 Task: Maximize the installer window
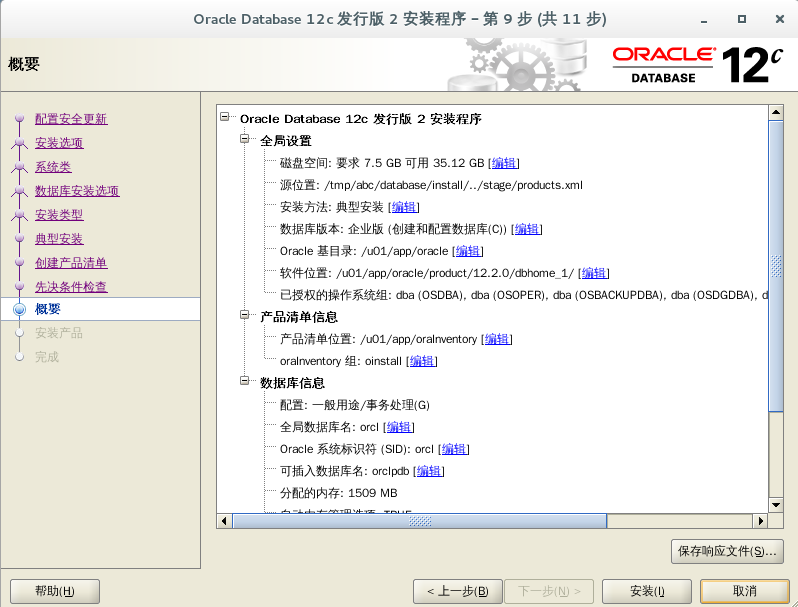coord(742,19)
